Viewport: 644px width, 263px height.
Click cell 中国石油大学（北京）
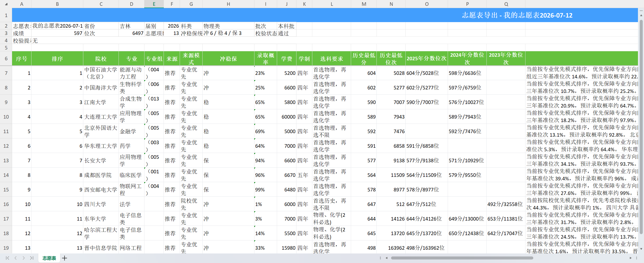(x=101, y=73)
